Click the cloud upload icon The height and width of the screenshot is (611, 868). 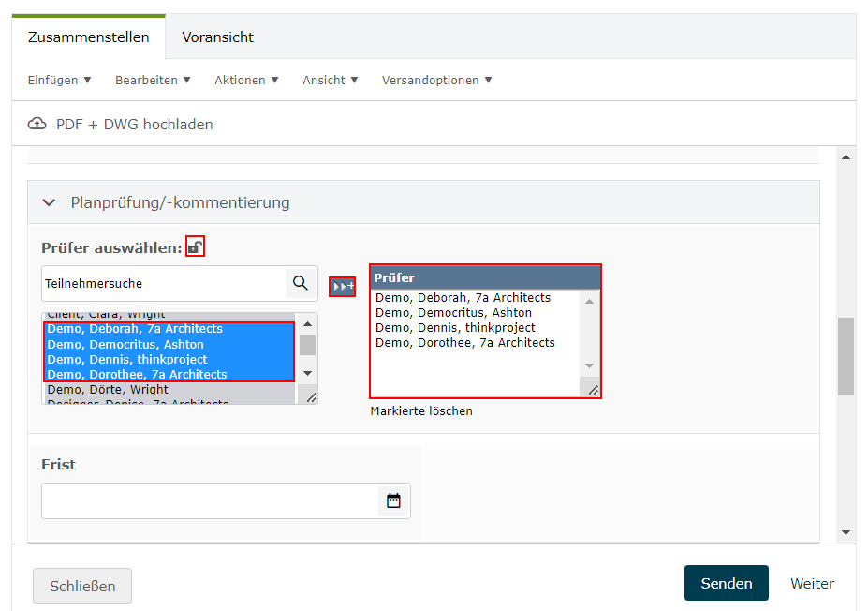click(x=37, y=124)
